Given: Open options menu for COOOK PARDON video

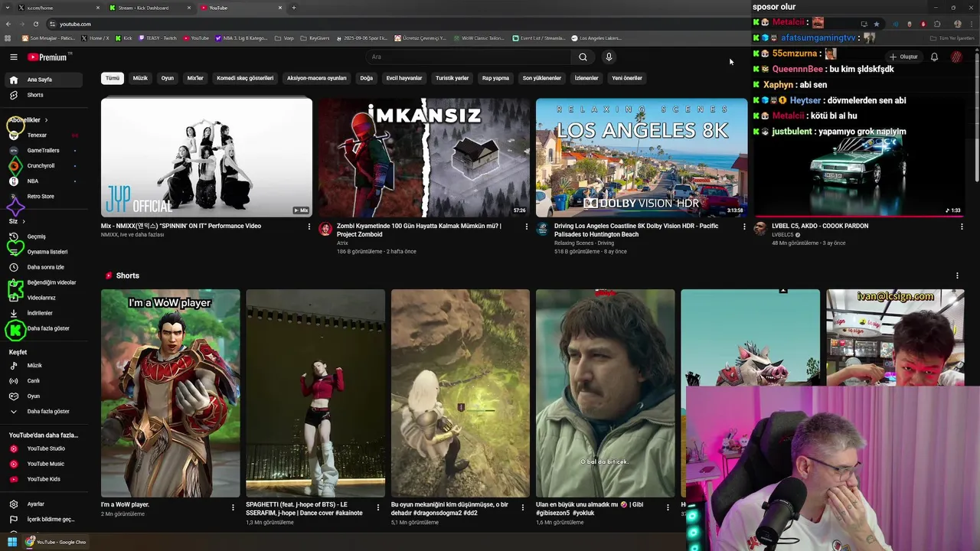Looking at the screenshot, I should (962, 227).
